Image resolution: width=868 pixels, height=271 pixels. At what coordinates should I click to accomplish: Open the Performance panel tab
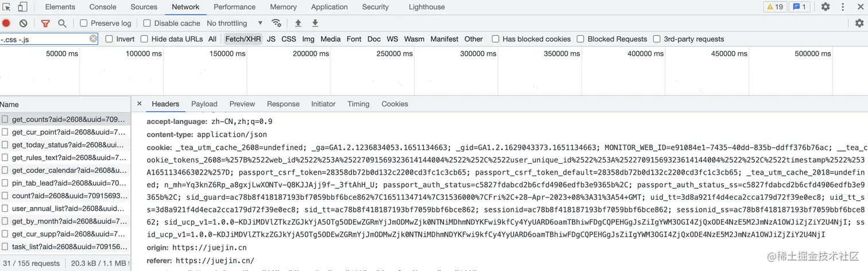tap(235, 7)
